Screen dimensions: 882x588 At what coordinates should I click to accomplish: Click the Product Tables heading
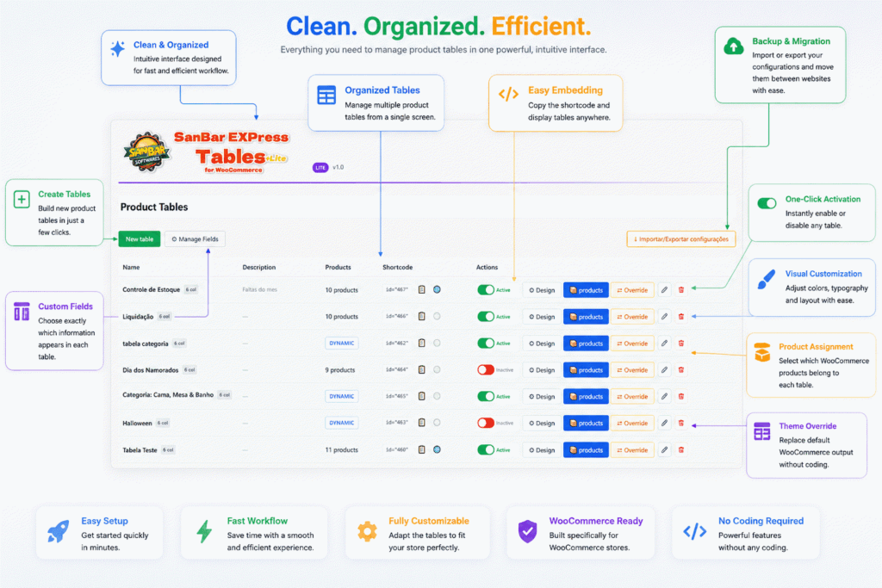[x=154, y=207]
